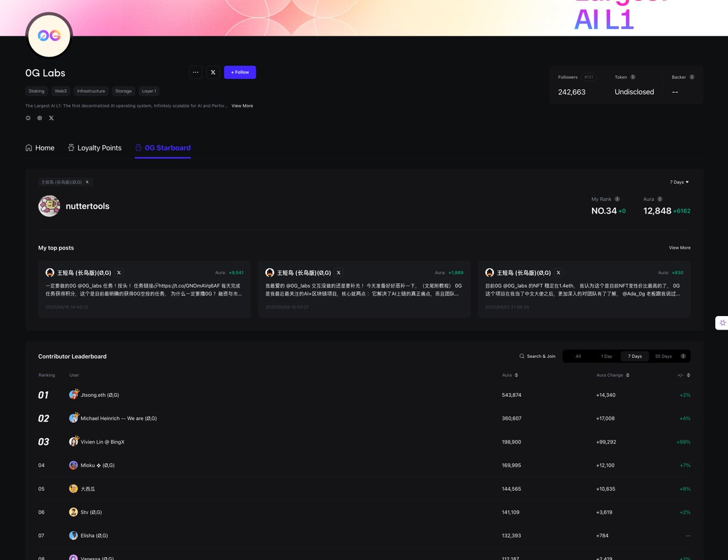
Task: Open the post dated 2025/05/09
Action: pos(364,289)
